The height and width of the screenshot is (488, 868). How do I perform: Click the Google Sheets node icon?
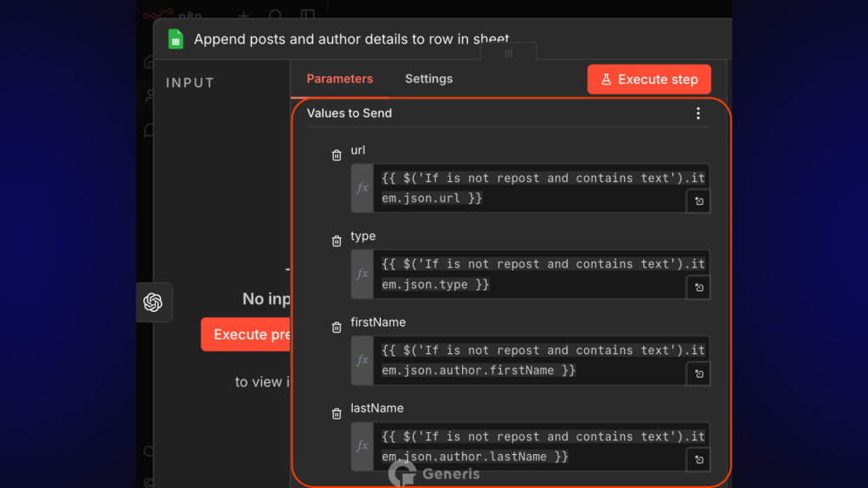(x=175, y=39)
